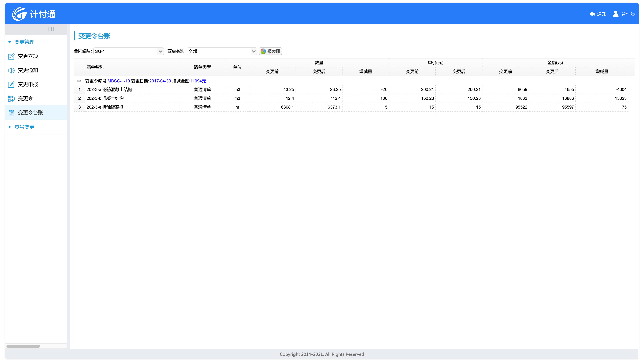Image resolution: width=644 pixels, height=362 pixels.
Task: Click the 变更令 transfer icon
Action: pyautogui.click(x=11, y=99)
